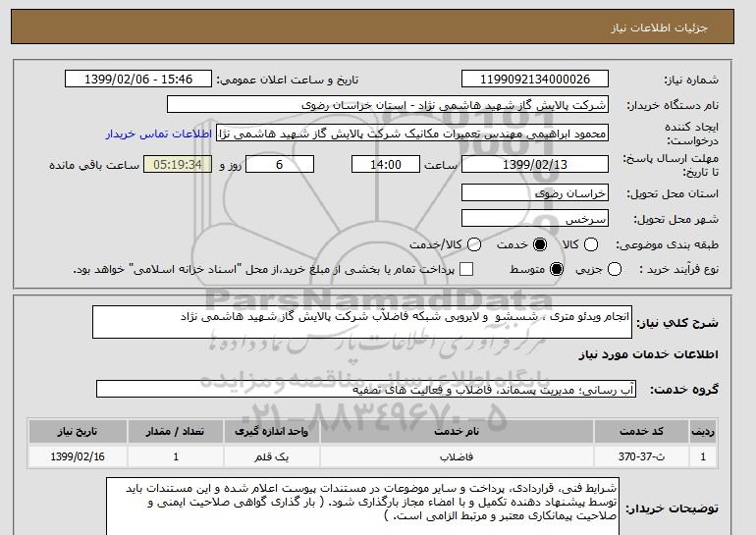This screenshot has width=756, height=535.
Task: Click the deadline hour field 14:00
Action: coord(386,164)
